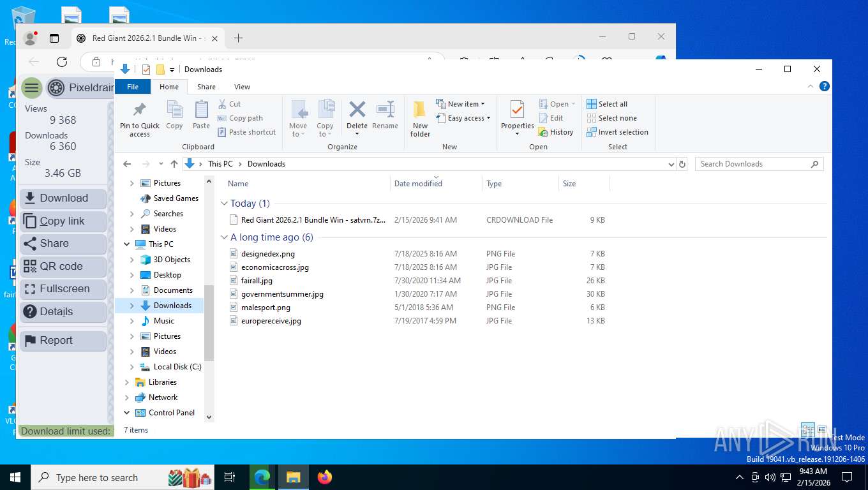The image size is (868, 490).
Task: Open file History in ribbon
Action: pos(556,132)
